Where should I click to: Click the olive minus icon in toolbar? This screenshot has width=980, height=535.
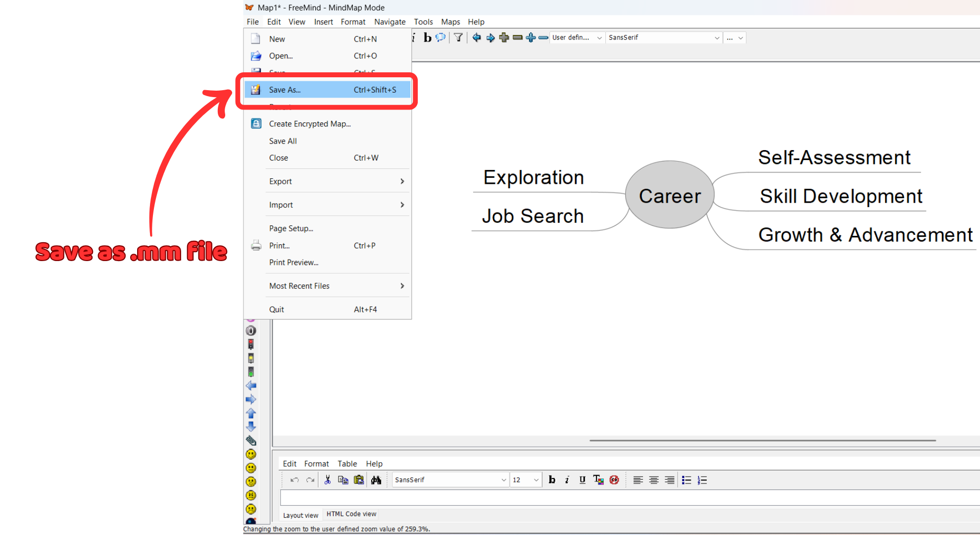point(518,38)
